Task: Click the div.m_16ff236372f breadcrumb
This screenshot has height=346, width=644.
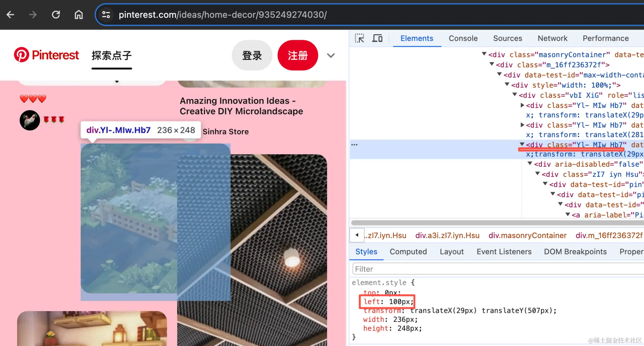Action: 609,235
